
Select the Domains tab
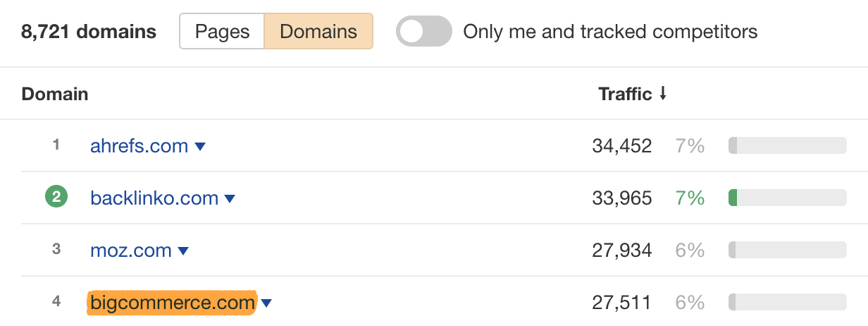click(318, 32)
